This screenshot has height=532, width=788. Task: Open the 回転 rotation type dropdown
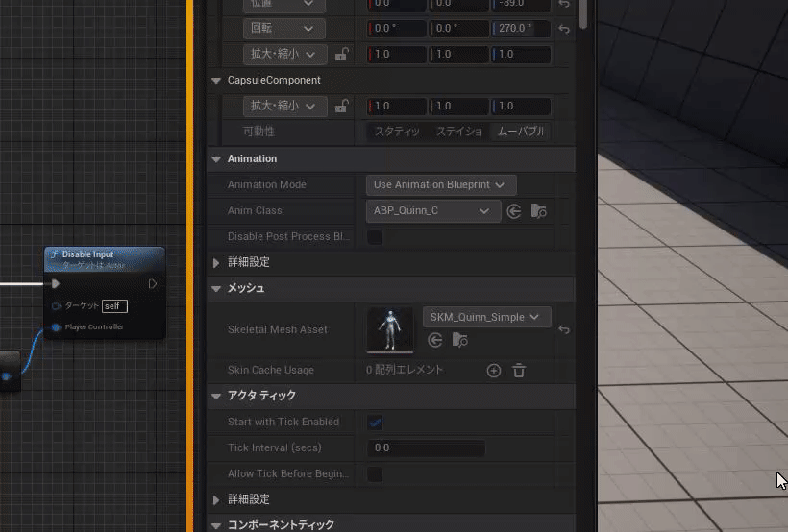(283, 29)
